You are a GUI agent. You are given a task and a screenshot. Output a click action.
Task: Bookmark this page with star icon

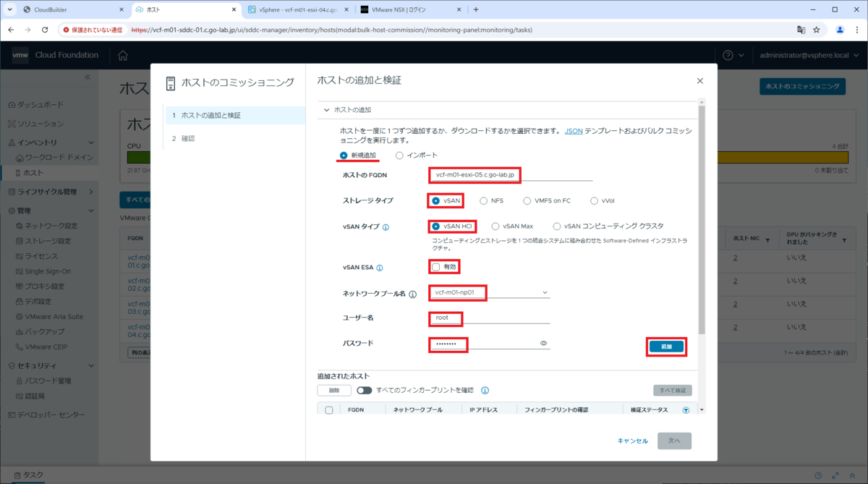tap(817, 30)
